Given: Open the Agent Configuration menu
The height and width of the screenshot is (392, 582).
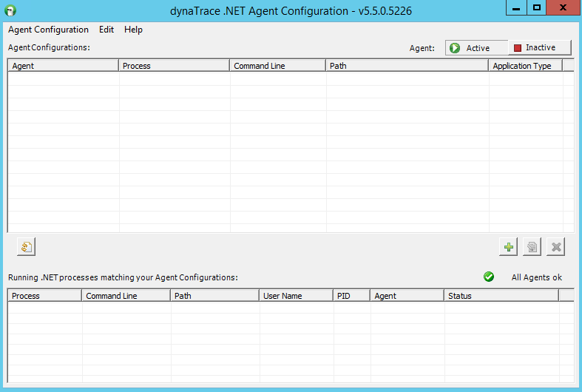Looking at the screenshot, I should tap(48, 30).
